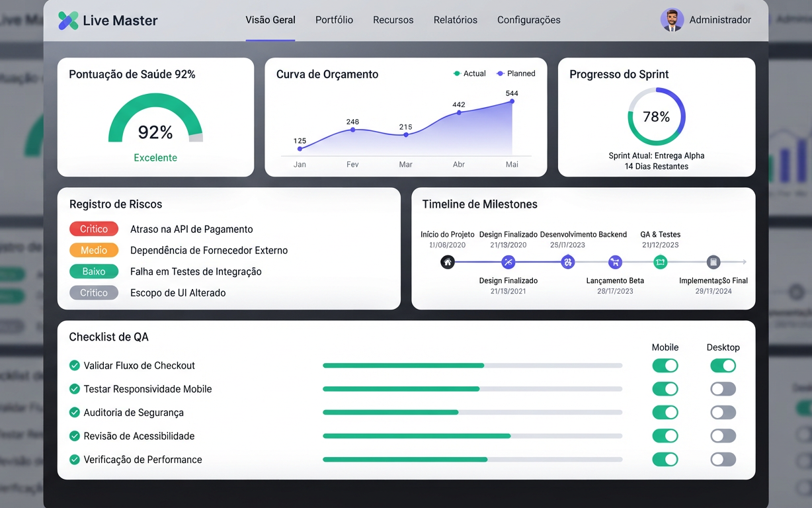Switch on Desktop for Revisão de Acessibilidade
The image size is (812, 508).
[723, 436]
